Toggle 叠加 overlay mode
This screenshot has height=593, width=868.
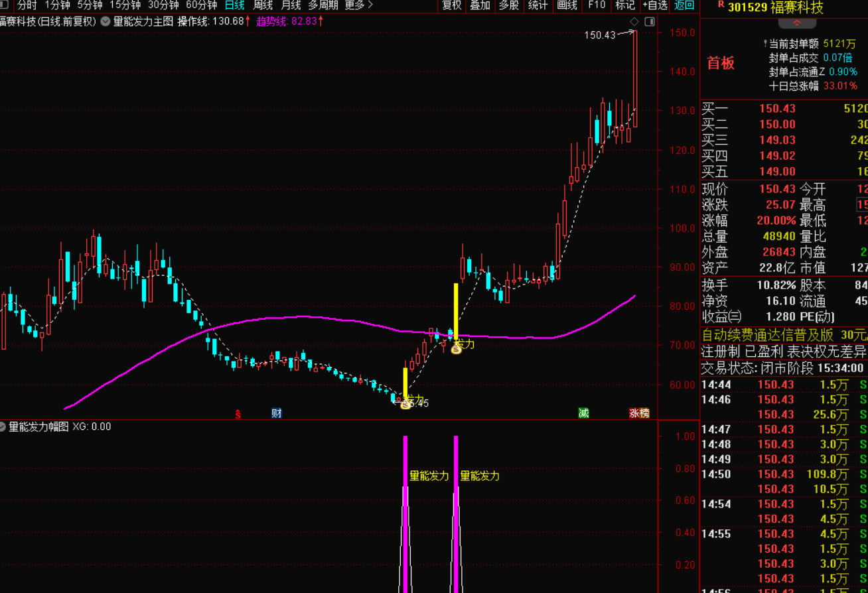click(x=480, y=5)
